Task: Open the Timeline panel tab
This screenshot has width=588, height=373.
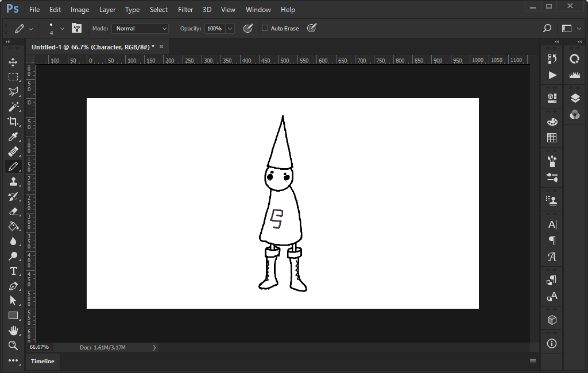Action: 42,361
